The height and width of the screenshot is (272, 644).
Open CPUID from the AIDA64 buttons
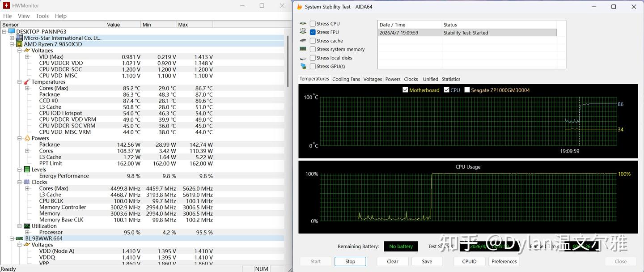469,262
